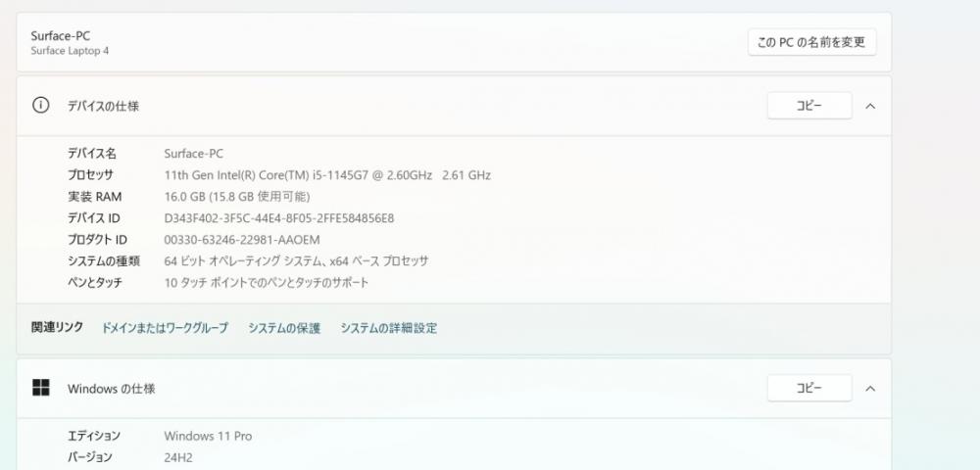The image size is (980, 470).
Task: Open システムの保護 link
Action: pyautogui.click(x=284, y=328)
